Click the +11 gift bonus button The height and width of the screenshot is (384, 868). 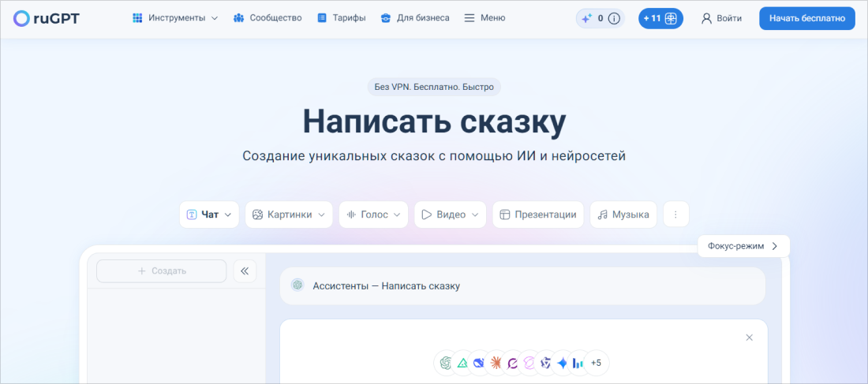coord(660,18)
